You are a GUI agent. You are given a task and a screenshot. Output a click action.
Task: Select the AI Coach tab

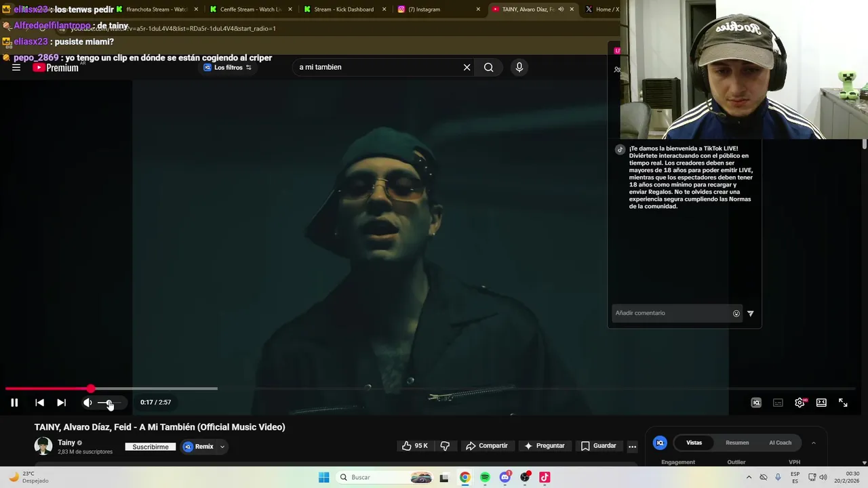780,443
